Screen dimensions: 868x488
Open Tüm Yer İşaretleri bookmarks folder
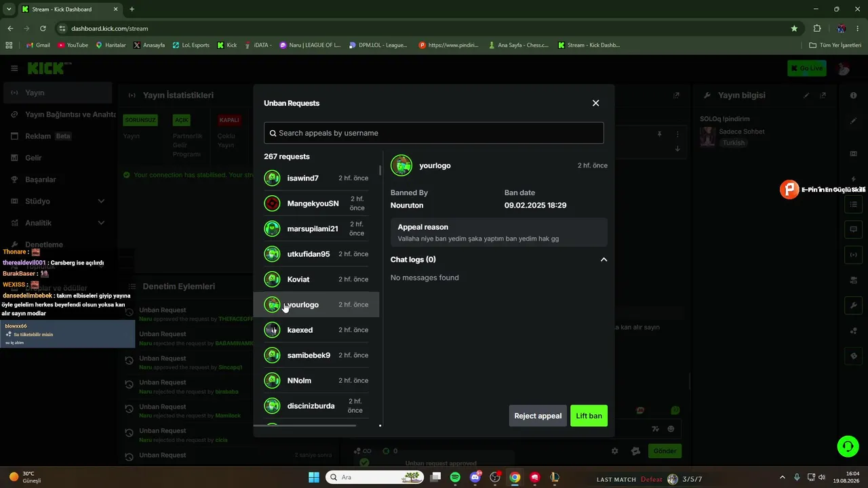coord(835,45)
